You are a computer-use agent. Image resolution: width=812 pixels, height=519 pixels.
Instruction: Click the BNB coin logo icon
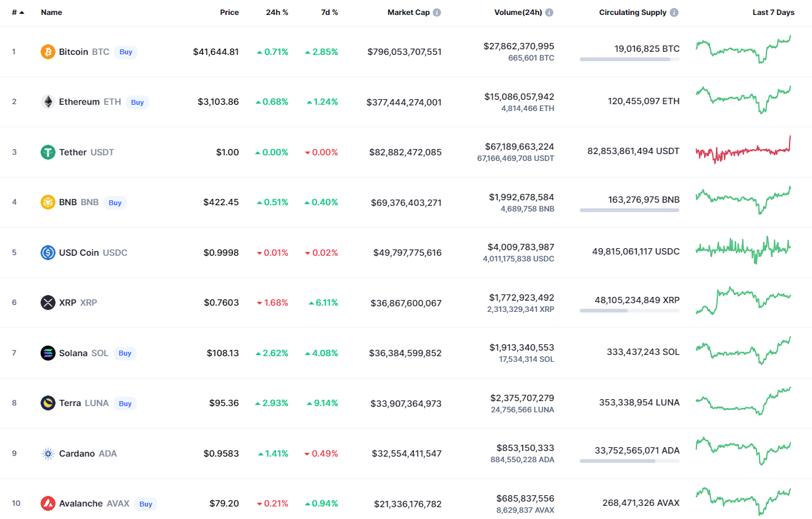pyautogui.click(x=48, y=202)
